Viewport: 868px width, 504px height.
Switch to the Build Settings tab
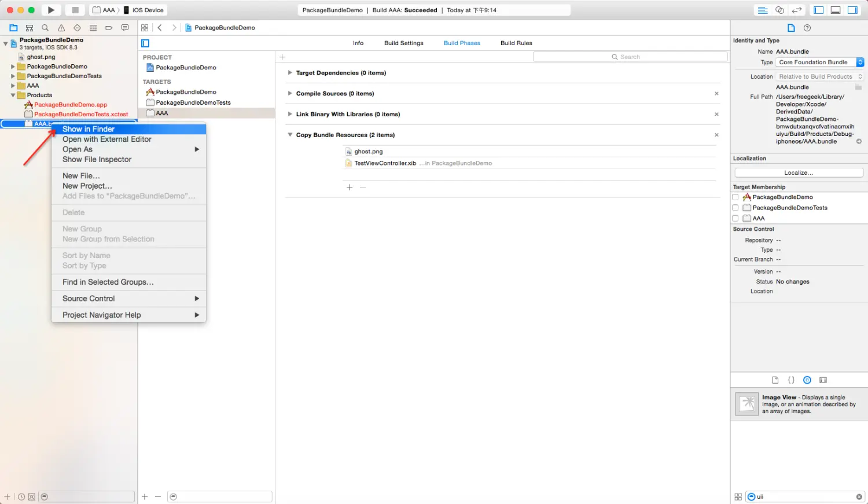[403, 43]
